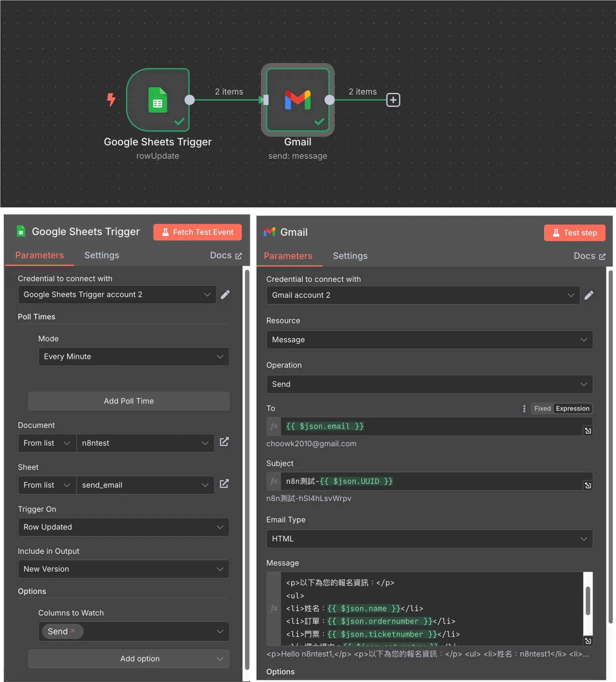
Task: Open Docs link in Gmail panel
Action: (589, 256)
